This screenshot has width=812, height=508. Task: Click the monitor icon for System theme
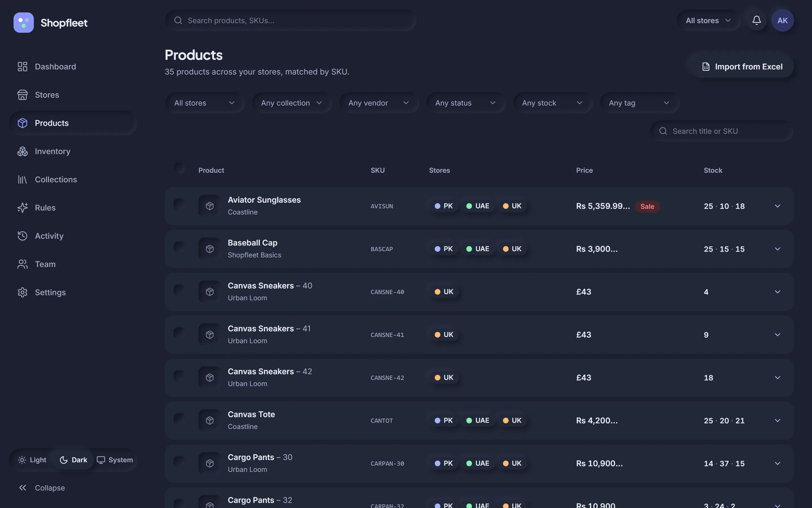101,460
